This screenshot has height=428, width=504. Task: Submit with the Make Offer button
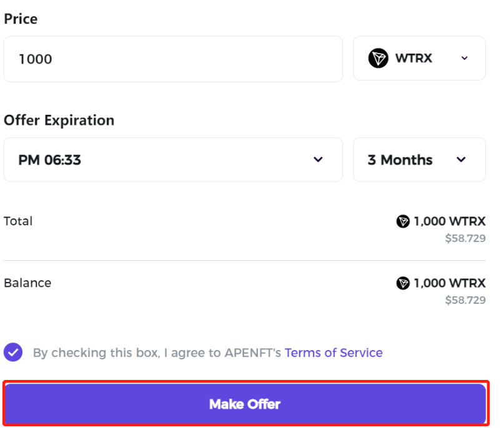(246, 404)
